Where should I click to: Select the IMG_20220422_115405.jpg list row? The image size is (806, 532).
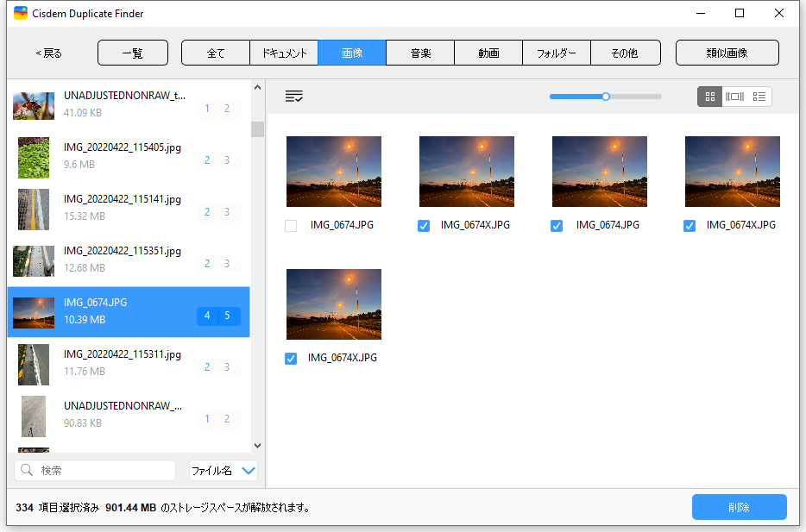(129, 157)
